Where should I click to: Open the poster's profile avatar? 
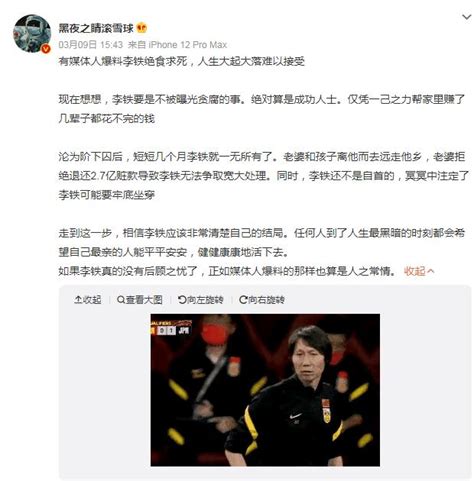pos(32,33)
